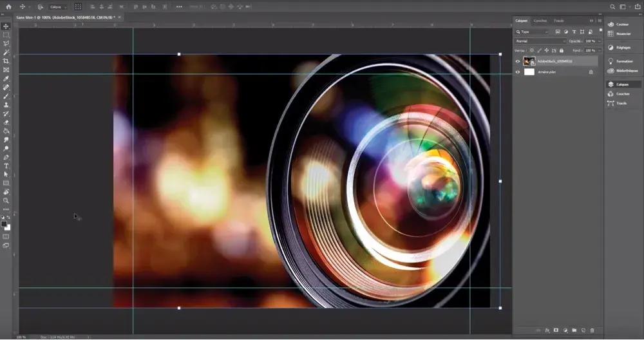Hide the Arrière-plan layer with eye icon
Viewport: 644px width, 340px height.
[x=518, y=72]
